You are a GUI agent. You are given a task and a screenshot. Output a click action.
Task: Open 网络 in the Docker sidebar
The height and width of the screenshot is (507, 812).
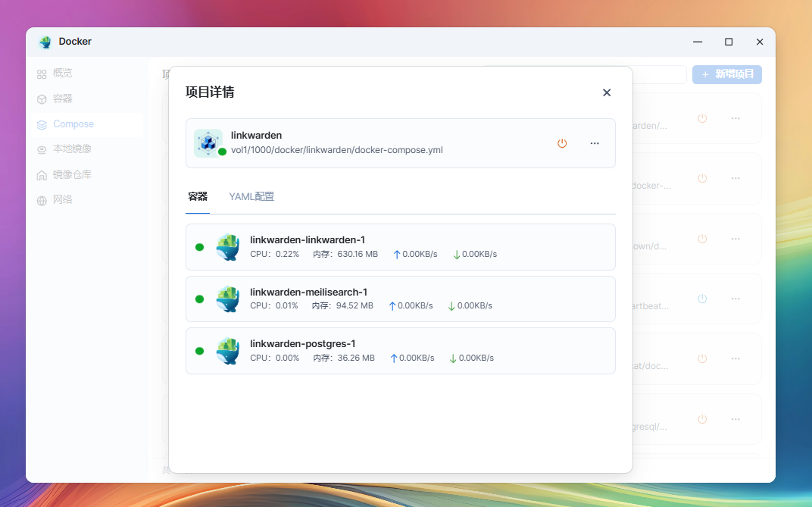[86, 200]
